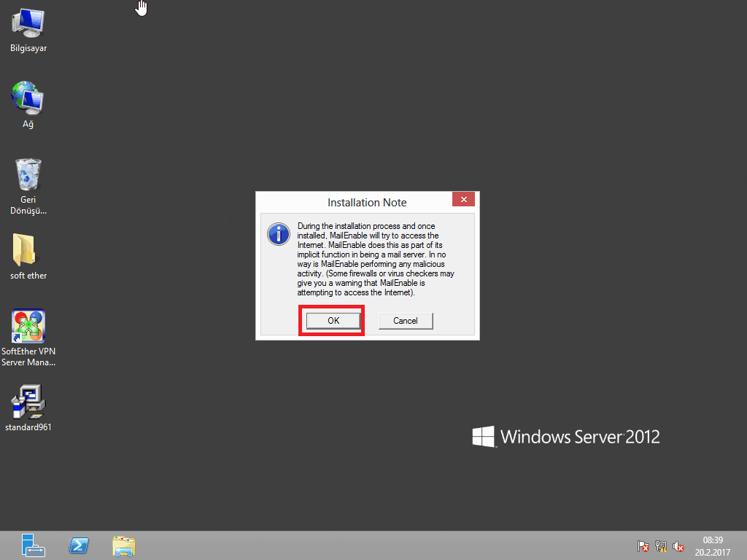Open PowerShell from the taskbar

pyautogui.click(x=79, y=545)
